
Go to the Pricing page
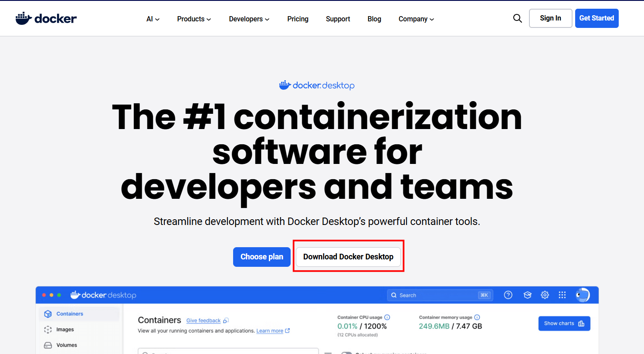298,19
